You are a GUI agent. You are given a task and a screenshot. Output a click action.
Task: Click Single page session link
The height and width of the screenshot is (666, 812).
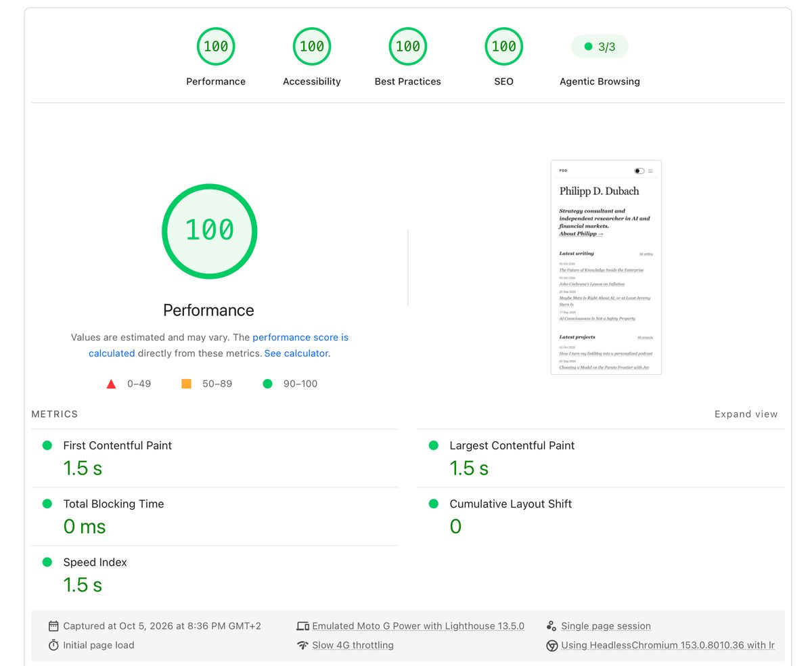[x=606, y=626]
